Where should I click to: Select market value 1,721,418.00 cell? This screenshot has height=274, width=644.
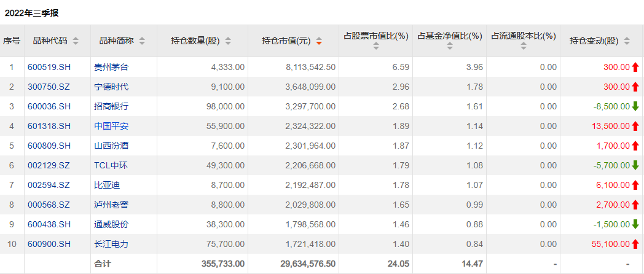tap(310, 245)
